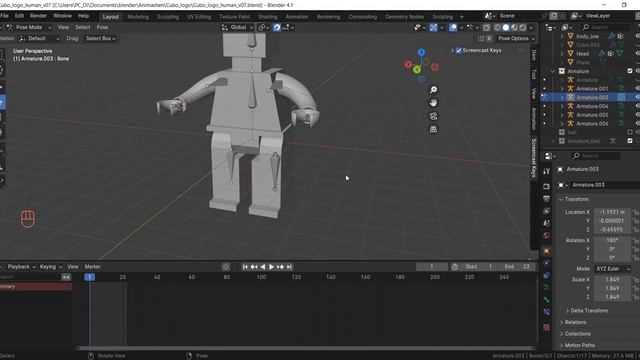This screenshot has height=360, width=640.
Task: Open the View Layer properties tab icon
Action: [x=547, y=211]
